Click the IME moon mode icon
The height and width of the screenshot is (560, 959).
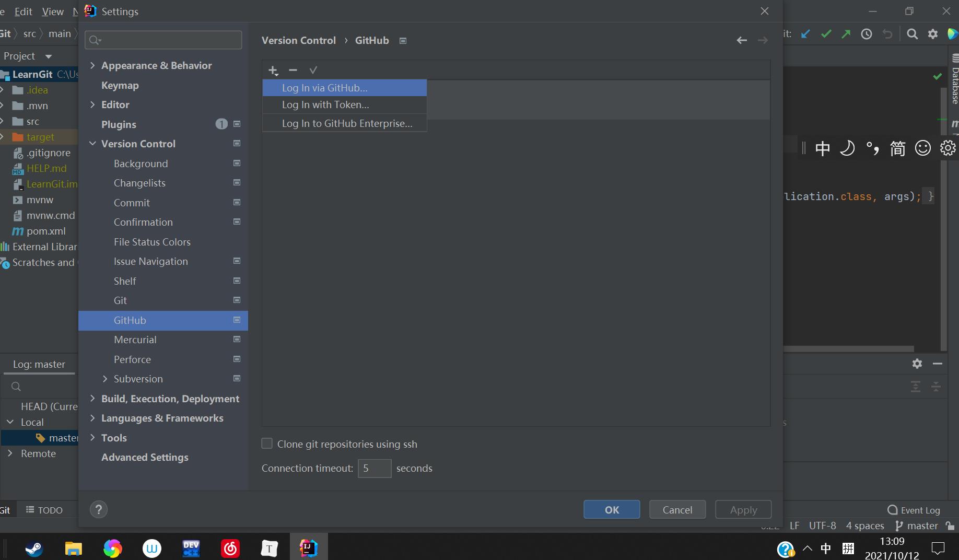coord(847,148)
